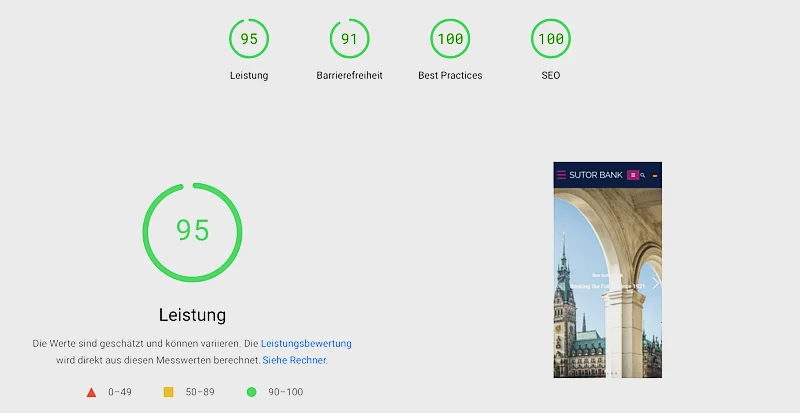Click the orange square 50–89 legend icon
The image size is (800, 413).
[x=168, y=392]
